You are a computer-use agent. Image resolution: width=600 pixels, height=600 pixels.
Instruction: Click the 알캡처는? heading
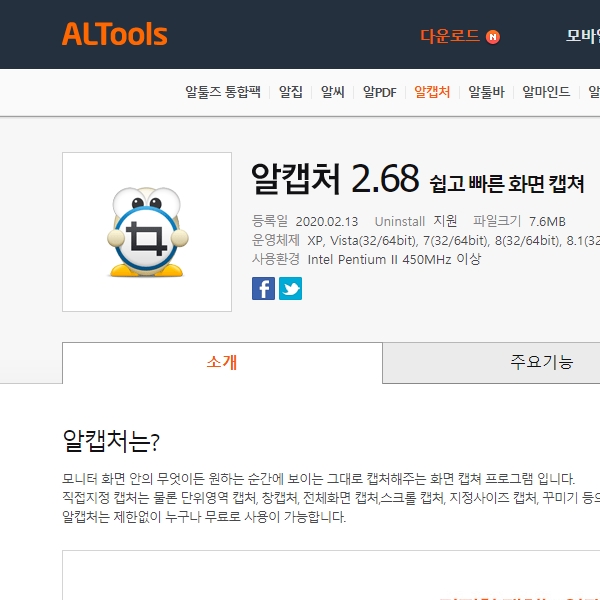tap(111, 441)
